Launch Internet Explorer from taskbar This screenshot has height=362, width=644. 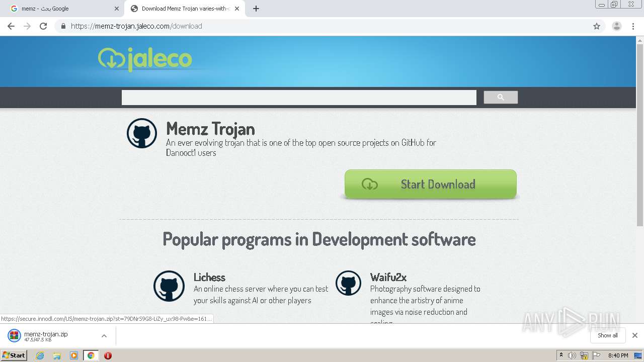click(x=40, y=355)
